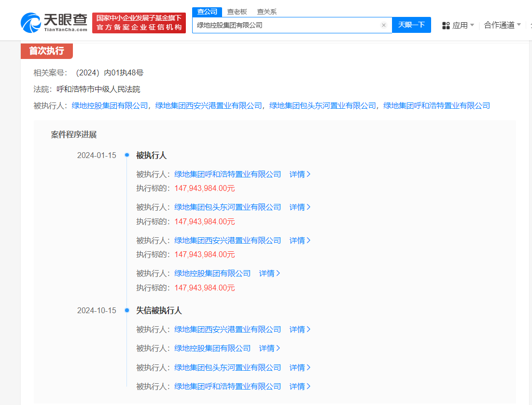Open 绿地集团呼和浩特置业有限公司 under 失信被执行人
The width and height of the screenshot is (532, 405).
point(228,387)
